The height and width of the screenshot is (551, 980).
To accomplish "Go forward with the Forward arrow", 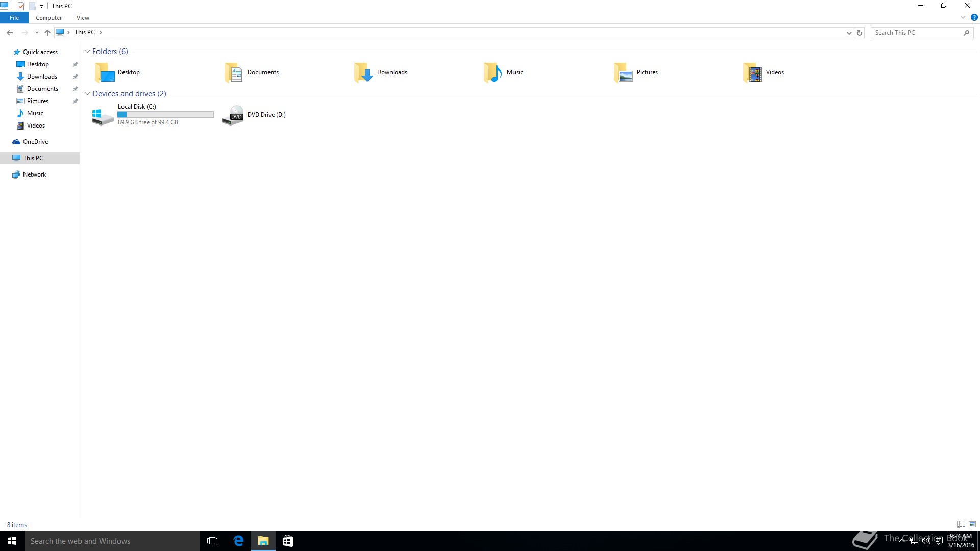I will tap(24, 32).
